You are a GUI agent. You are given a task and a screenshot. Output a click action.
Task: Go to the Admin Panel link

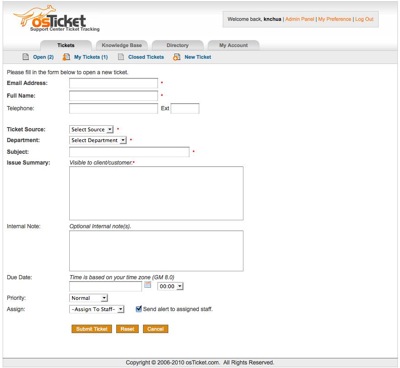tap(300, 19)
